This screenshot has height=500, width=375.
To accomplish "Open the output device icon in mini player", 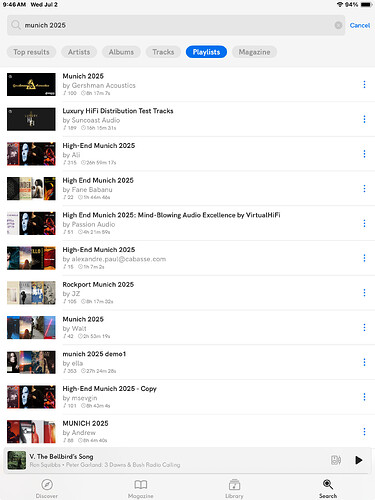I will coord(336,460).
